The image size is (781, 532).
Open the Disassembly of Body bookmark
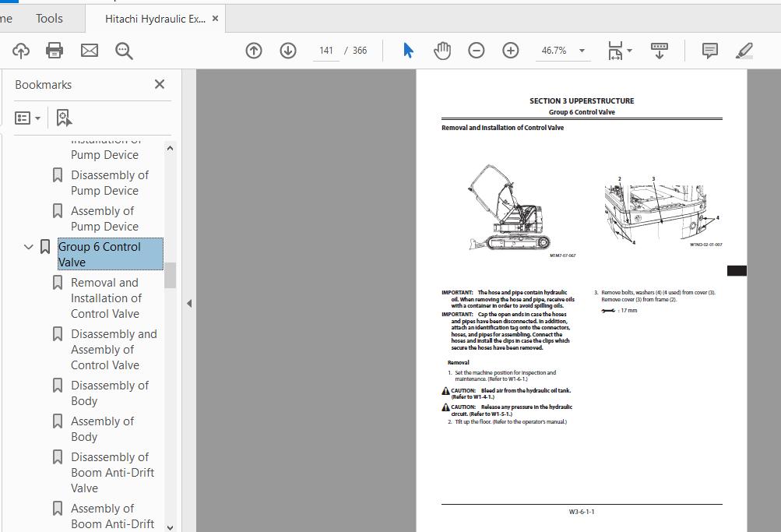(110, 393)
